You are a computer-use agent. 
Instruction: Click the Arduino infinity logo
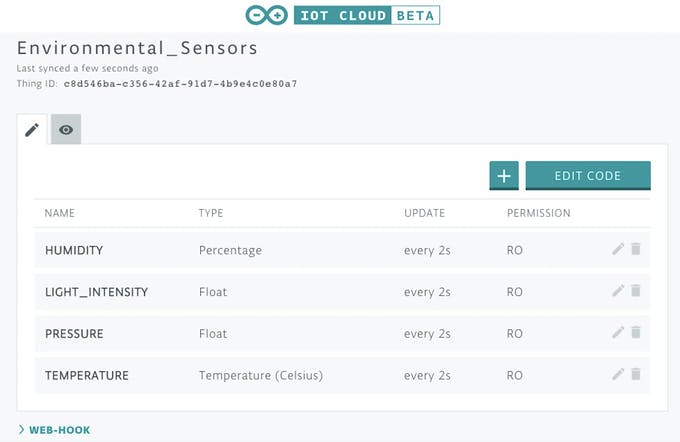266,15
